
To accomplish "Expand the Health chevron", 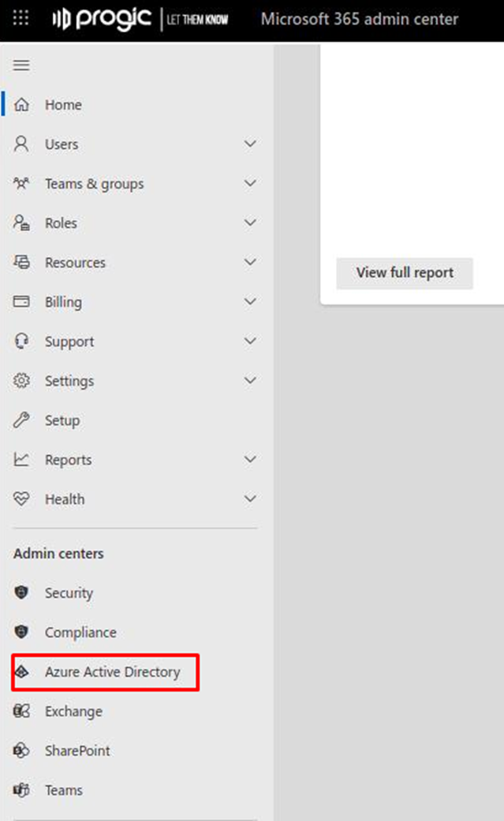I will (251, 498).
